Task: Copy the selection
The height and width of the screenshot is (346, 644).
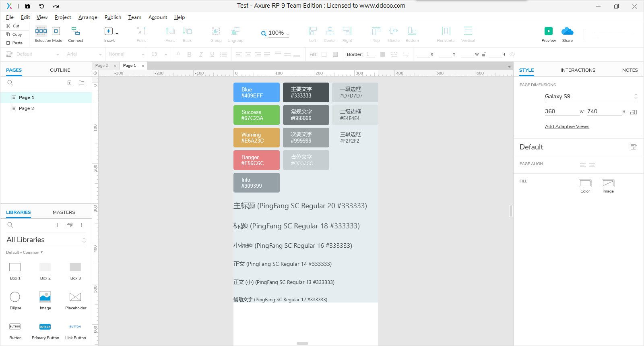Action: point(14,34)
